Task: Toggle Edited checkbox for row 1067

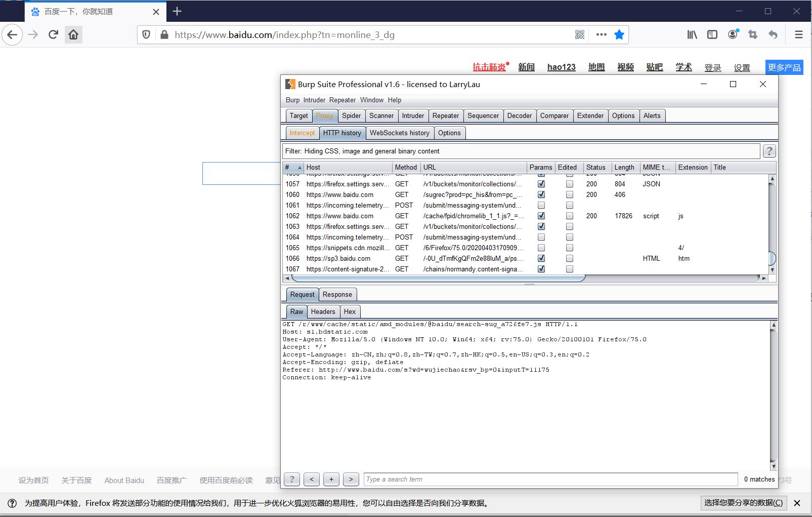Action: point(570,269)
